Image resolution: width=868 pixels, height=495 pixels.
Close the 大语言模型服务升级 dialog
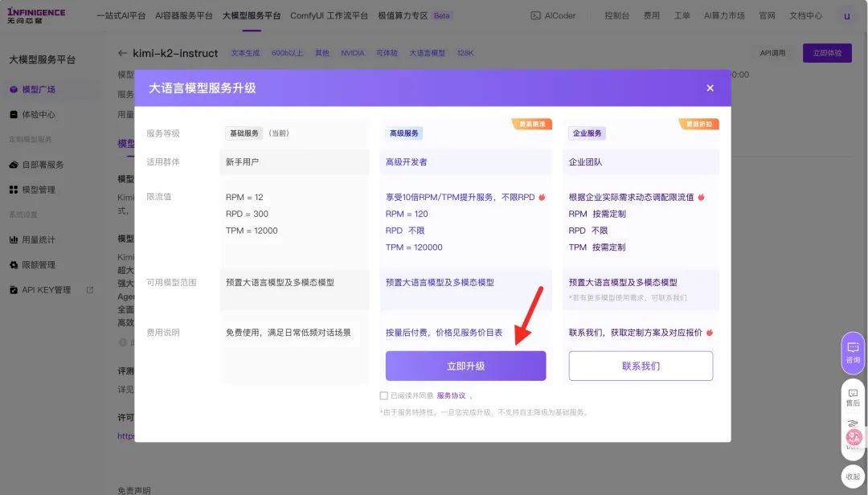pos(710,88)
